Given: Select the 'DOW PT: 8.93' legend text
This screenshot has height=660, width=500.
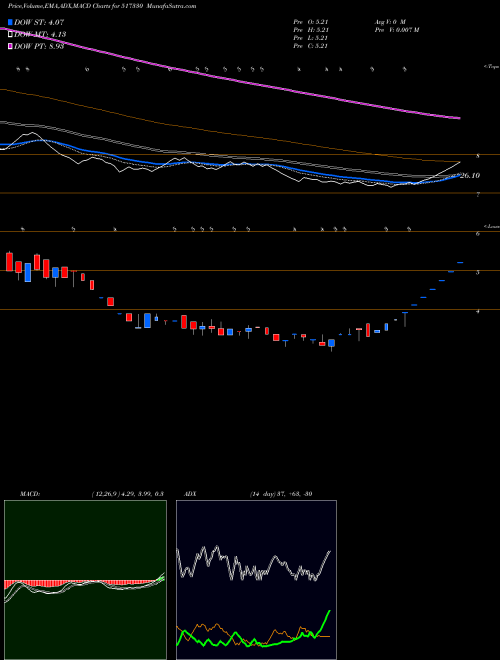Looking at the screenshot, I should click(39, 46).
